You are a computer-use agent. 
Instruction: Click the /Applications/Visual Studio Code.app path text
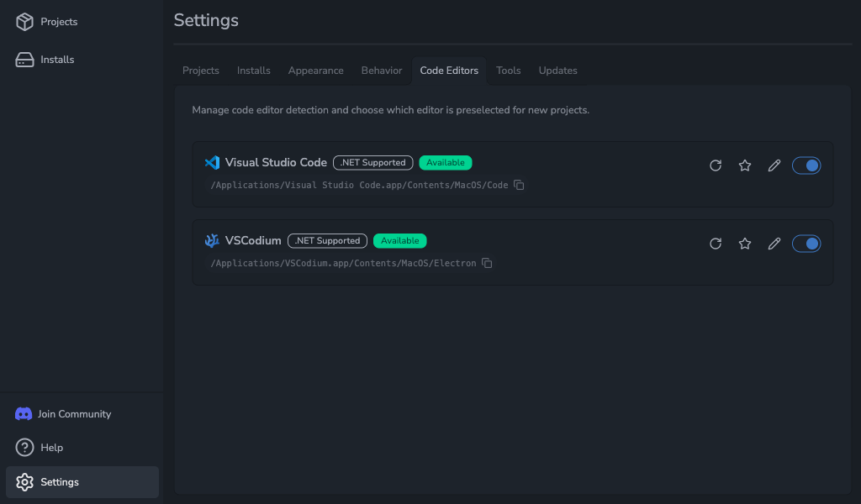359,185
